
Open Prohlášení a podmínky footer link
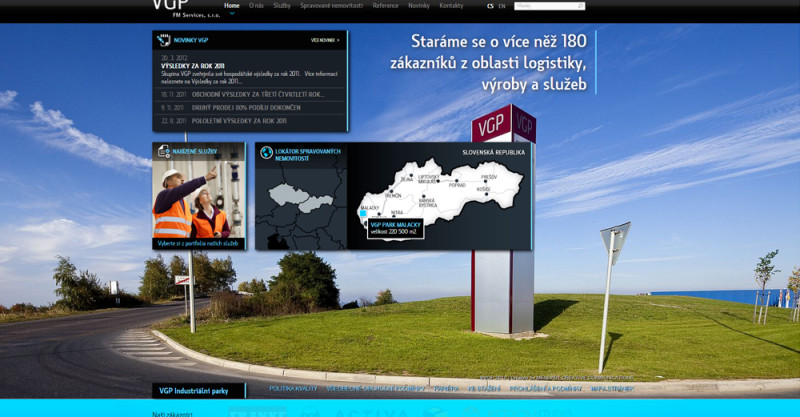coord(546,389)
